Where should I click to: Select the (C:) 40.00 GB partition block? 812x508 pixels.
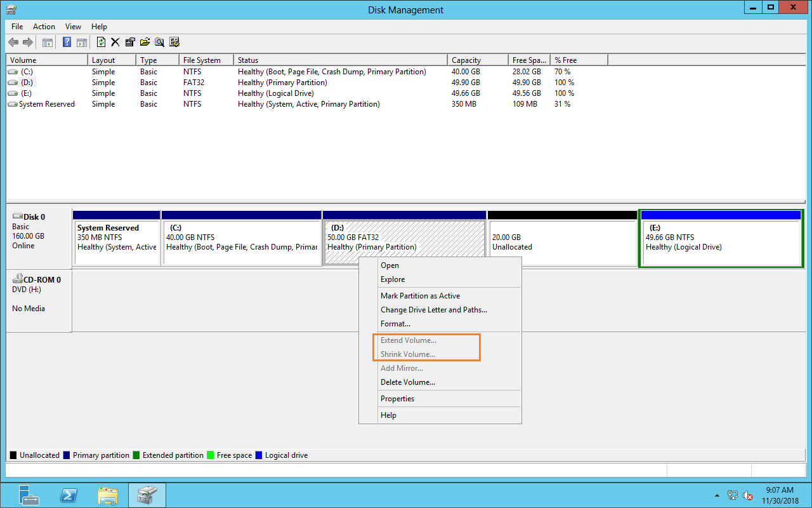[241, 238]
